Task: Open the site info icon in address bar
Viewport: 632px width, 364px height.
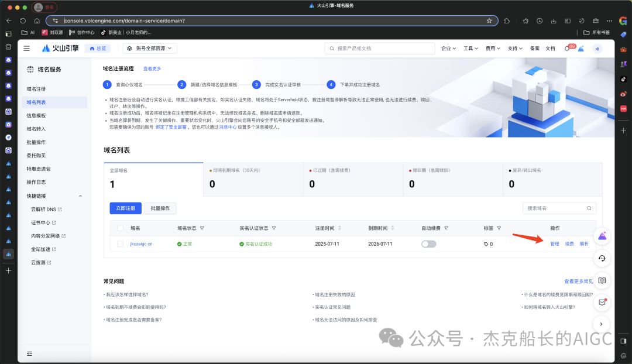Action: 56,20
